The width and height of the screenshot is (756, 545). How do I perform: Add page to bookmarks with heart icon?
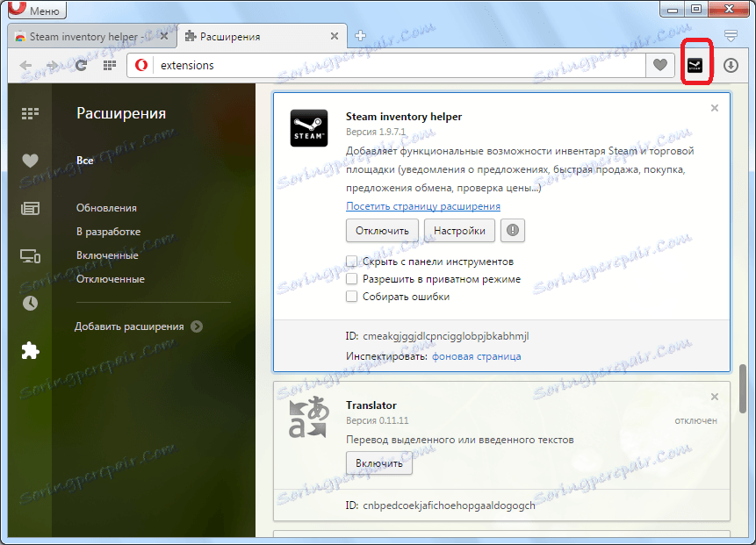click(660, 65)
